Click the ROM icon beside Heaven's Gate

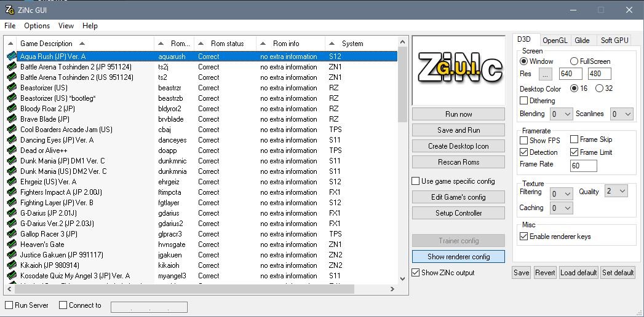12,245
